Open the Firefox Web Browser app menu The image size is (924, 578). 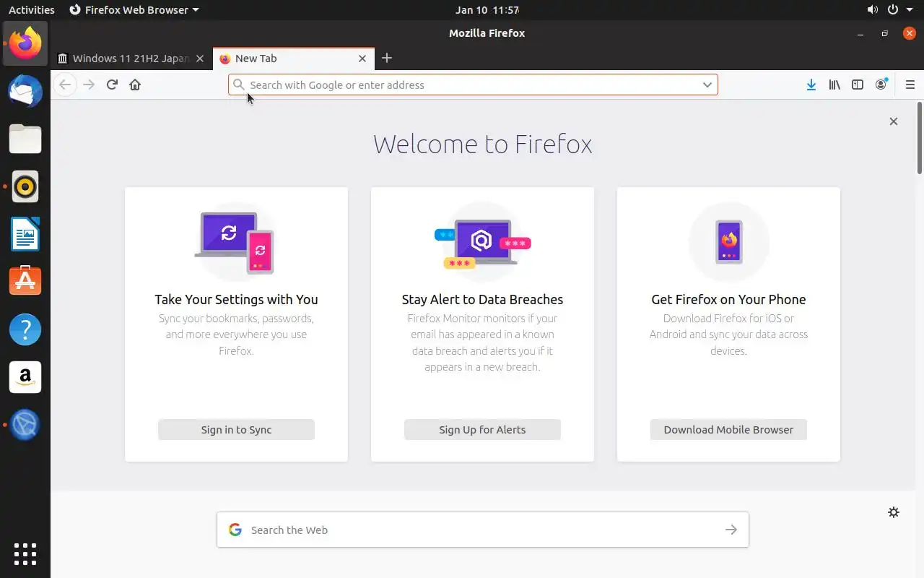click(x=134, y=10)
